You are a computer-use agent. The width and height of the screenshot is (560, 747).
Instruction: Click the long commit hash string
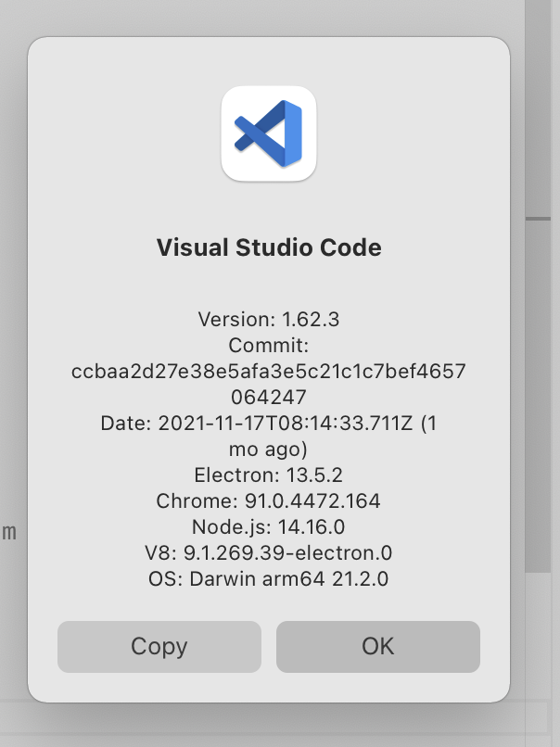(x=269, y=371)
